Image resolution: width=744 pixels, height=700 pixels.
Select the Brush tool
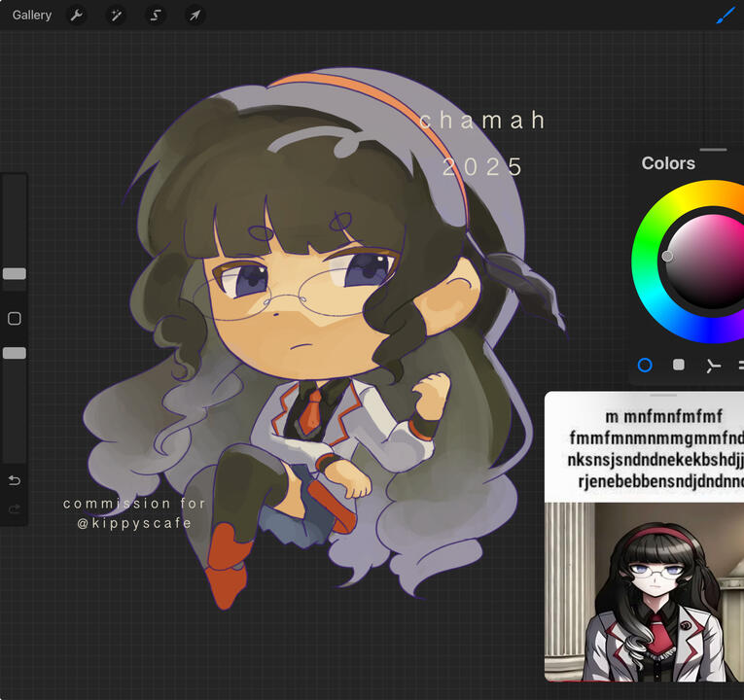(x=726, y=16)
